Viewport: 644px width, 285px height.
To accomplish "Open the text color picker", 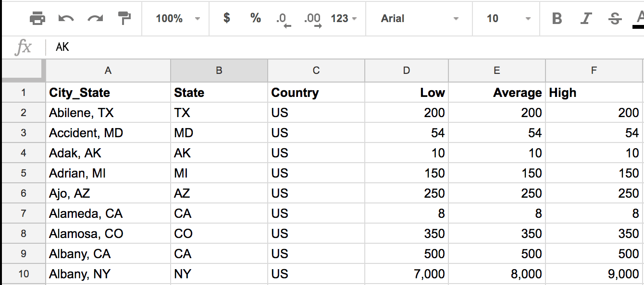I will (x=639, y=19).
